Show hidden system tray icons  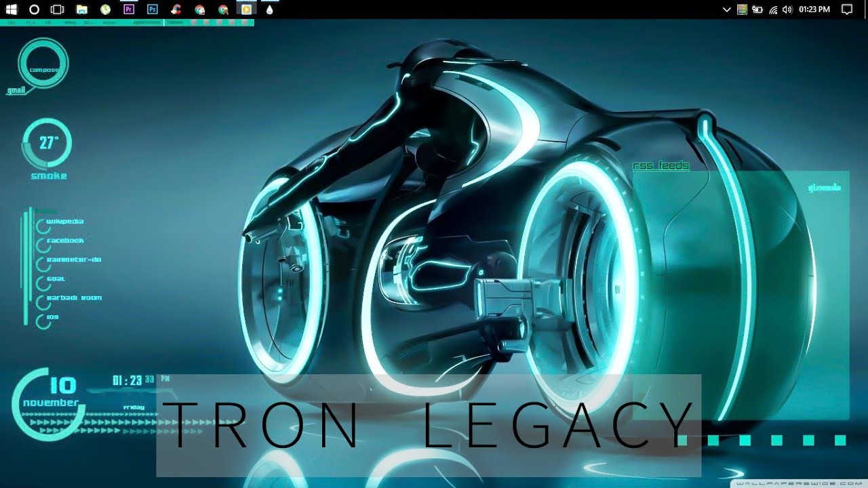click(727, 9)
